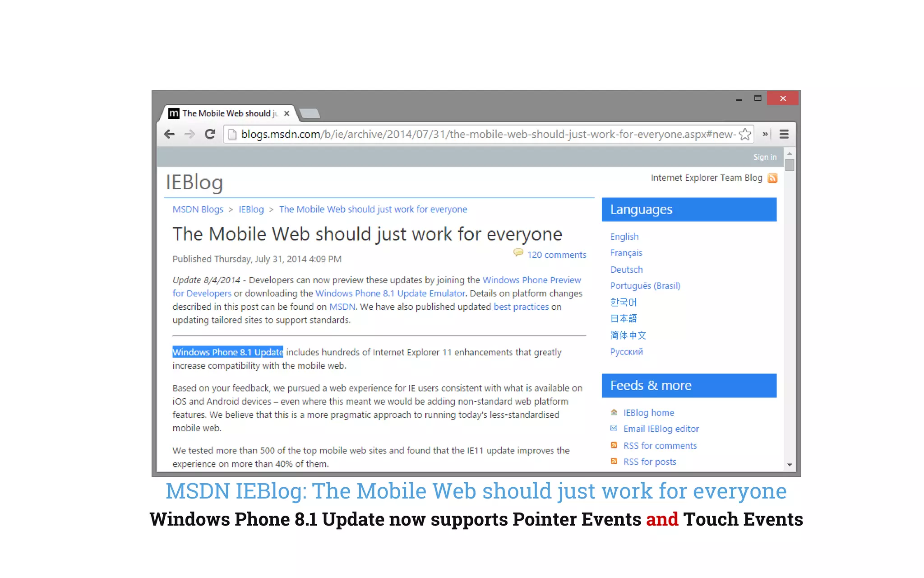Click the Published Thursday, July 31, 2014 date text

[257, 259]
